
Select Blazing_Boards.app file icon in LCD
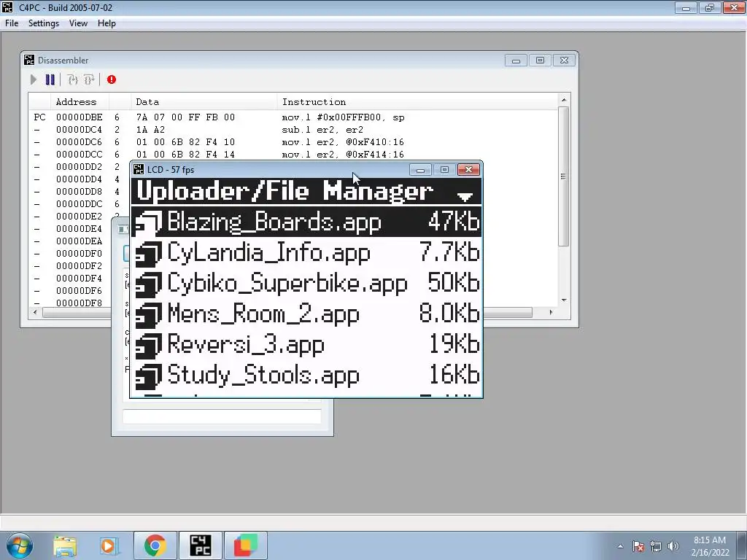(148, 223)
